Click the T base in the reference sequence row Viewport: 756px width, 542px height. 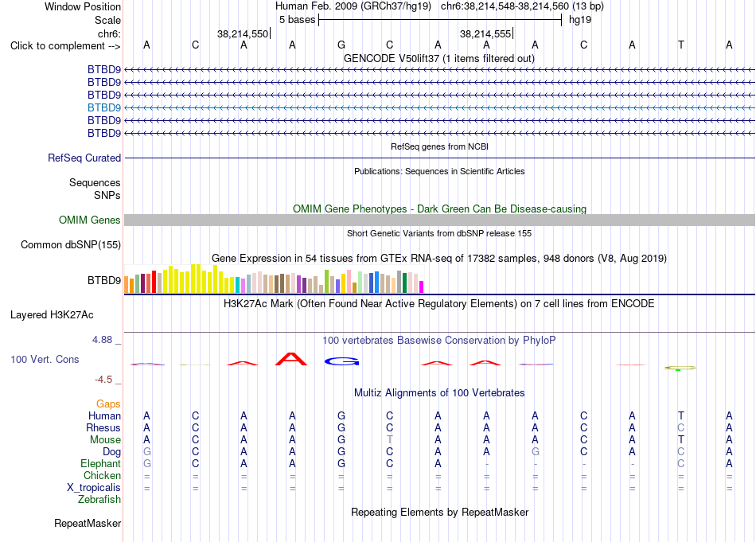(x=680, y=45)
